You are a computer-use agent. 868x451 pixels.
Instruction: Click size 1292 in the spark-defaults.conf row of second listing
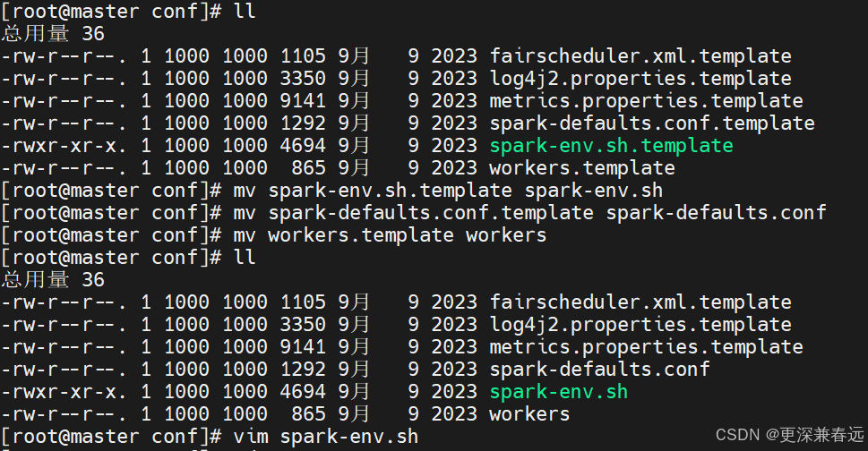click(303, 370)
